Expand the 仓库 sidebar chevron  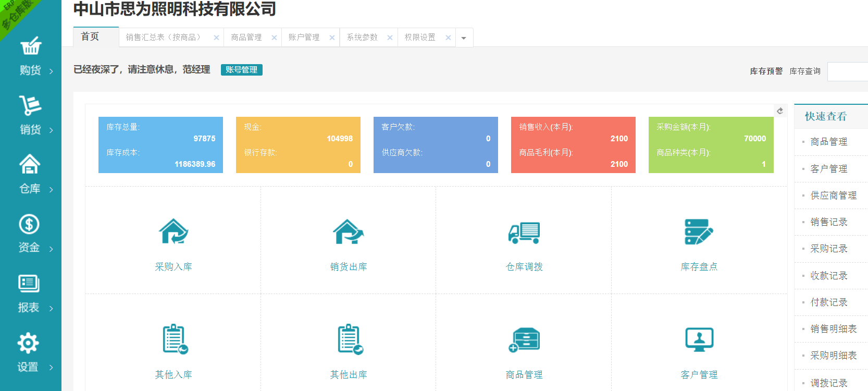51,190
